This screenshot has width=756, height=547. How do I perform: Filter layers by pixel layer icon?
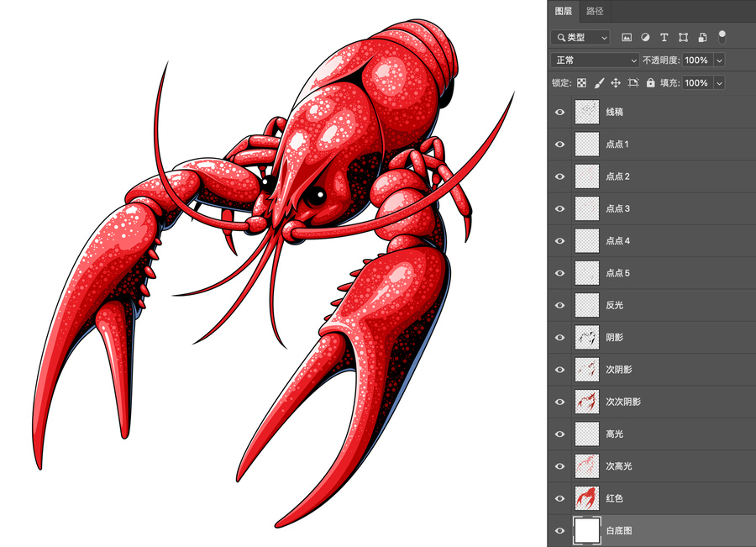[627, 37]
